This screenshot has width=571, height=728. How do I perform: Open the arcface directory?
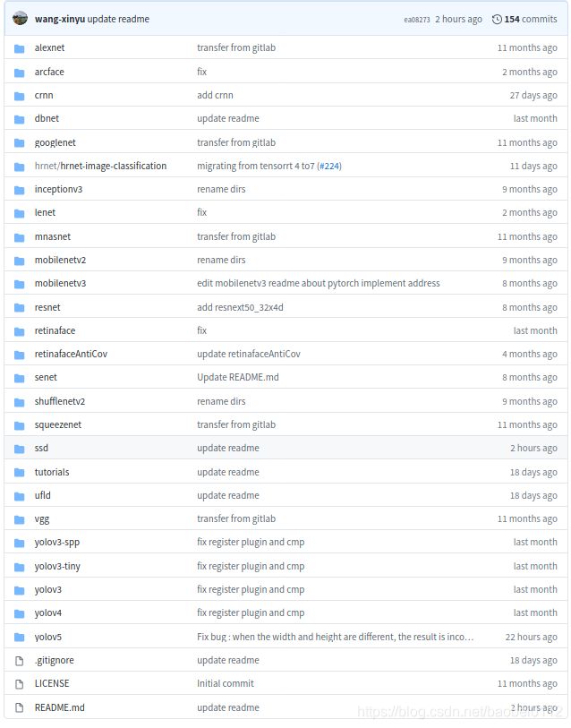pos(49,72)
